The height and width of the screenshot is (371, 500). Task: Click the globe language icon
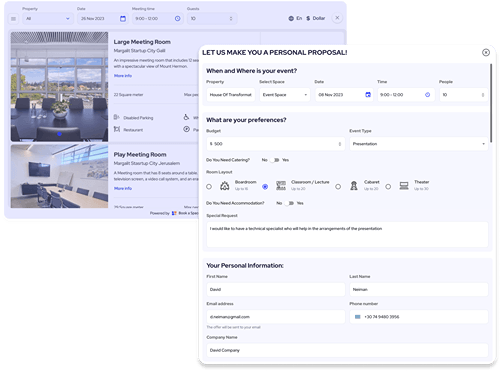click(x=291, y=18)
